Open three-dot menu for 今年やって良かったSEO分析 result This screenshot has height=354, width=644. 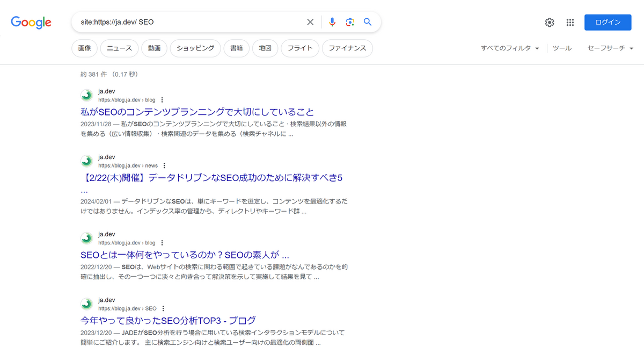pos(163,308)
